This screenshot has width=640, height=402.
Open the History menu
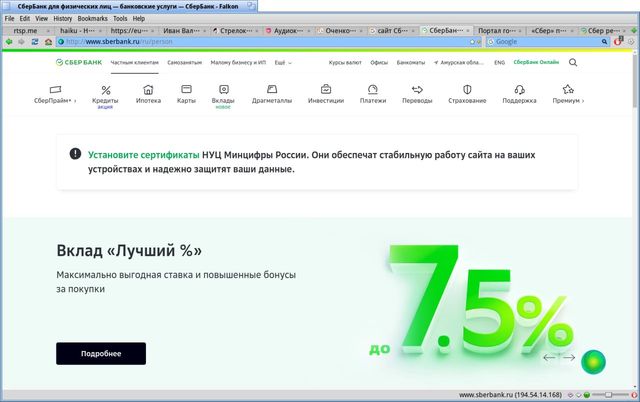coord(62,19)
